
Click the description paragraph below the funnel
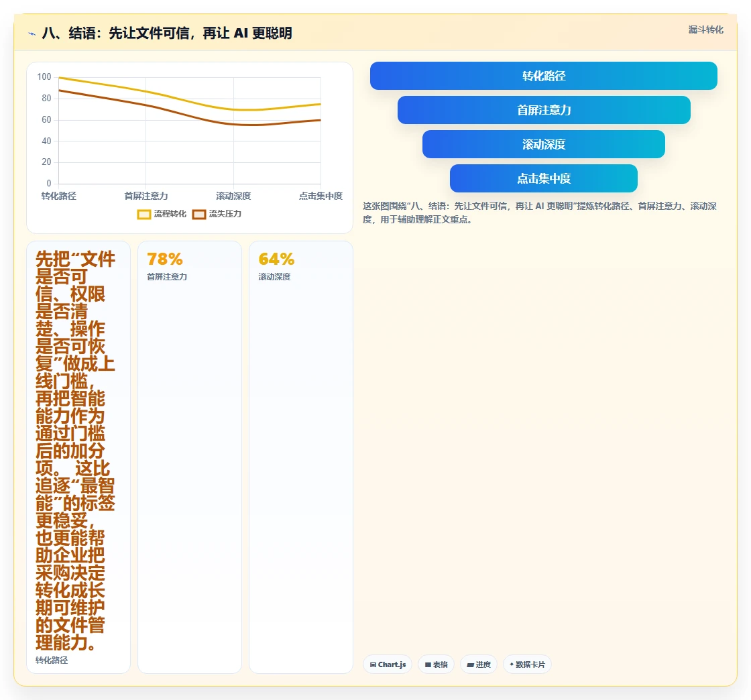click(540, 213)
